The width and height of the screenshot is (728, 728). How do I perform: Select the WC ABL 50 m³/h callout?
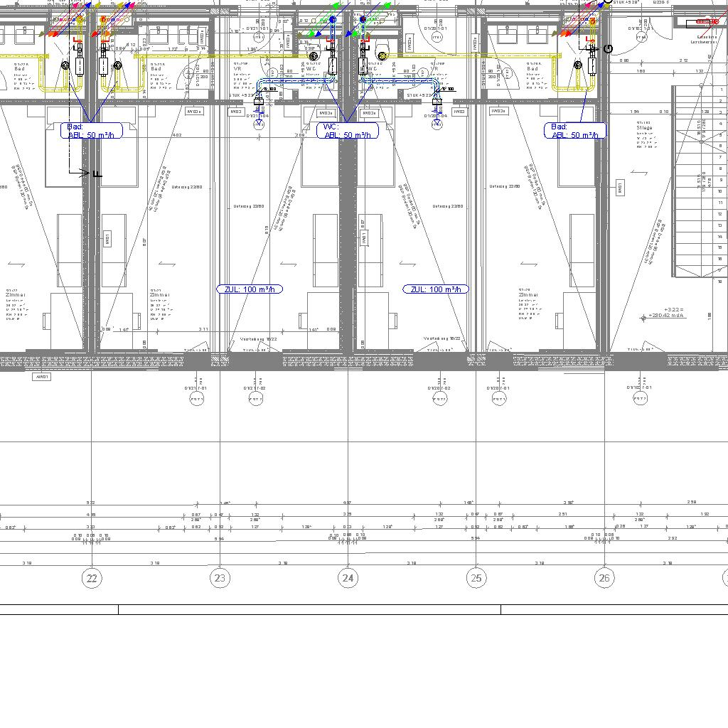tap(347, 131)
